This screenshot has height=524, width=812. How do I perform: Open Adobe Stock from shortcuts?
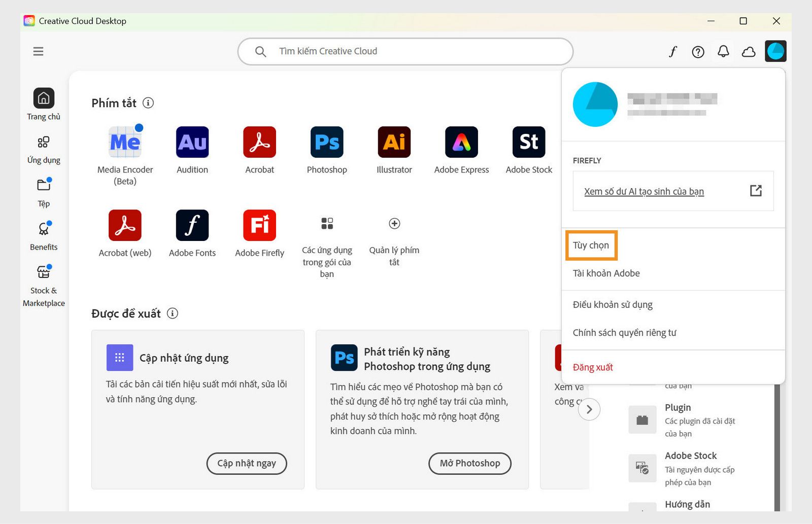528,142
